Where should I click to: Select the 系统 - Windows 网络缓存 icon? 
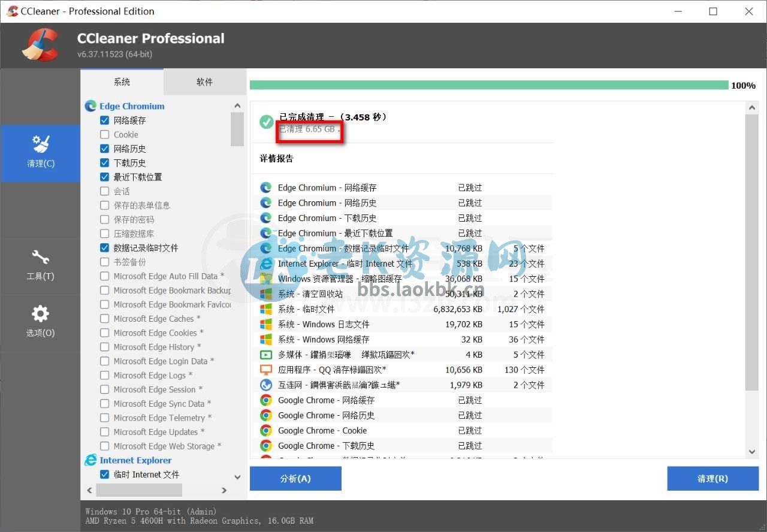(x=266, y=339)
